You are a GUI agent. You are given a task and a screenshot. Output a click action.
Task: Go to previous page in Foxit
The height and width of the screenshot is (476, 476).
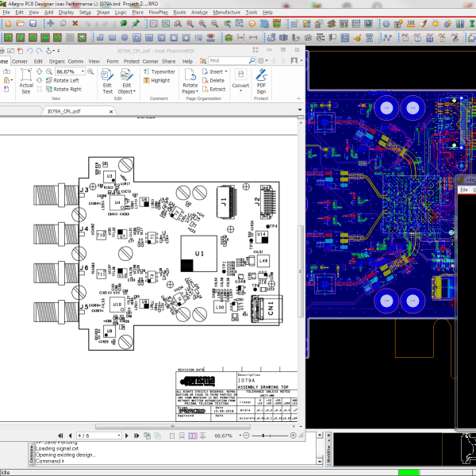(x=71, y=436)
